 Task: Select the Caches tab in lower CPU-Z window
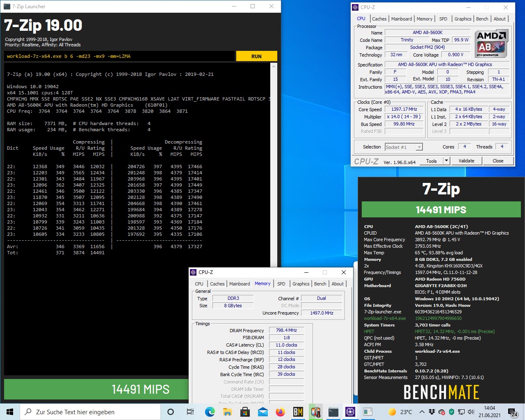[217, 284]
